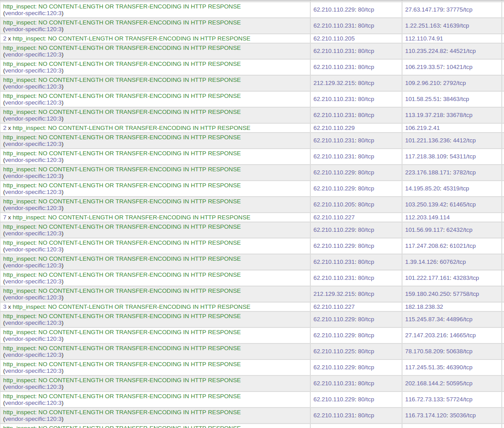Click destination 27.63.147.179: 37775/tcp

[x=439, y=10]
